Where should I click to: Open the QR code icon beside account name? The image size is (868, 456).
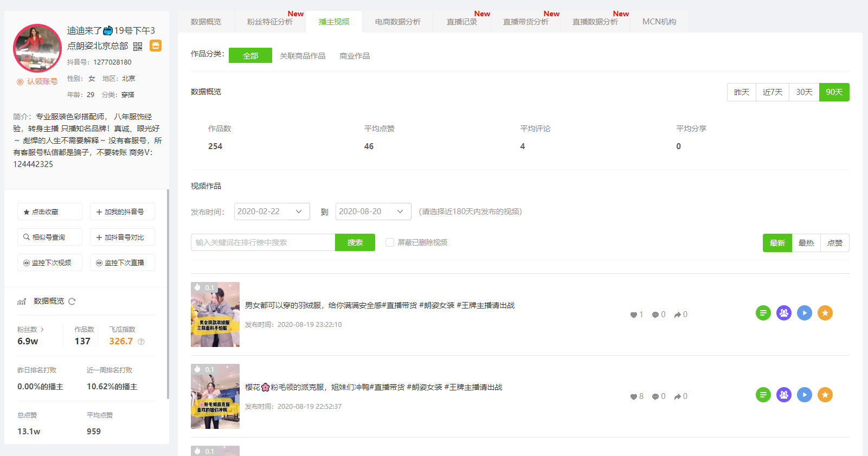[138, 47]
